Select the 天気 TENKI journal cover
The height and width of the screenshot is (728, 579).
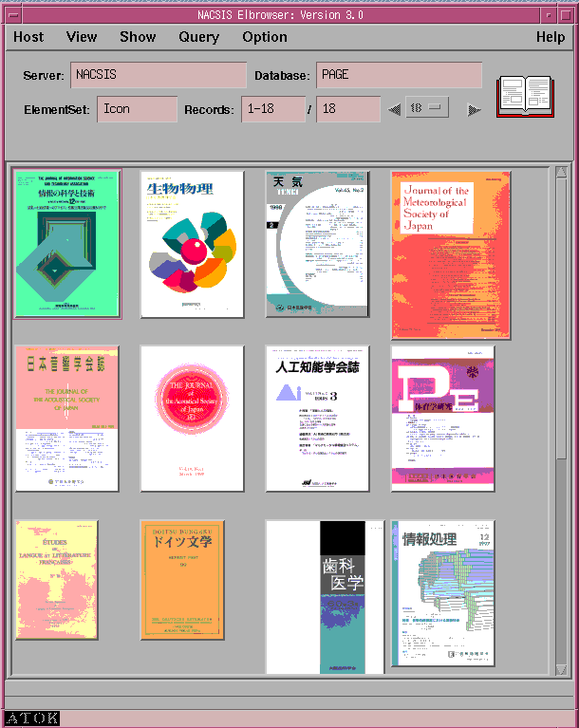click(318, 244)
